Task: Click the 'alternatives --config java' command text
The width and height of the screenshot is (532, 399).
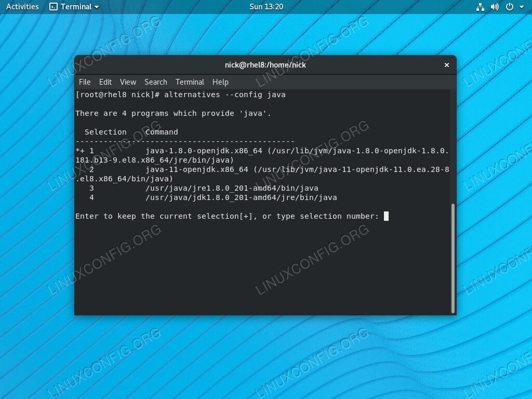Action: point(224,95)
